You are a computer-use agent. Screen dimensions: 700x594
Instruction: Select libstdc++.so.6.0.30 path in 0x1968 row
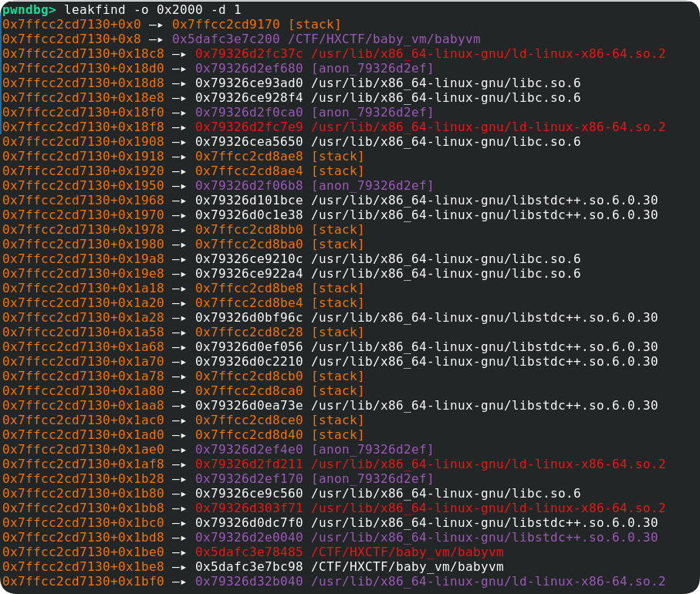[485, 200]
